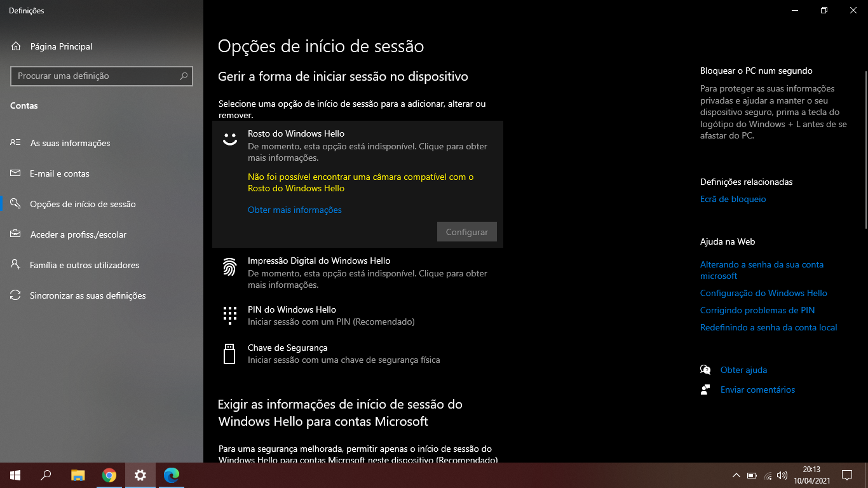Expand the PIN do Windows Hello option
Screen dimensions: 868x488
coord(358,316)
